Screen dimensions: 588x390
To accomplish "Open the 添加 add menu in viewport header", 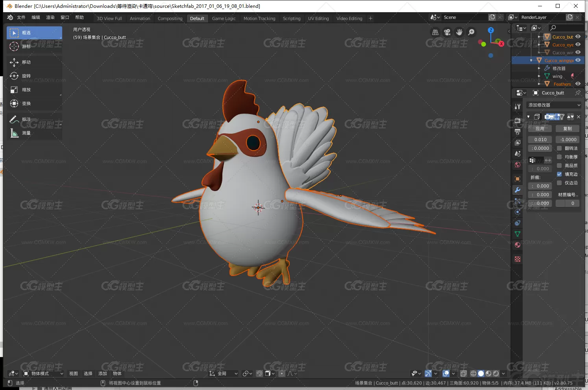I will (103, 373).
